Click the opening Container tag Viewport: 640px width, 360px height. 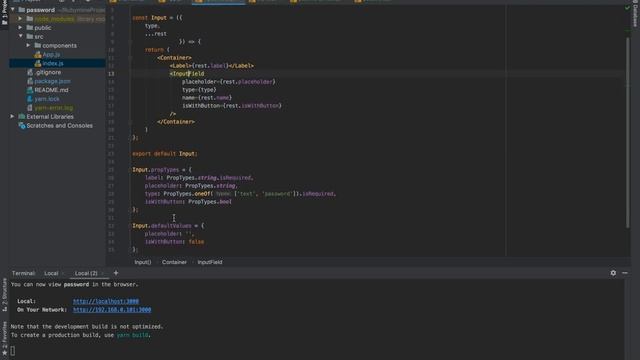click(x=174, y=58)
